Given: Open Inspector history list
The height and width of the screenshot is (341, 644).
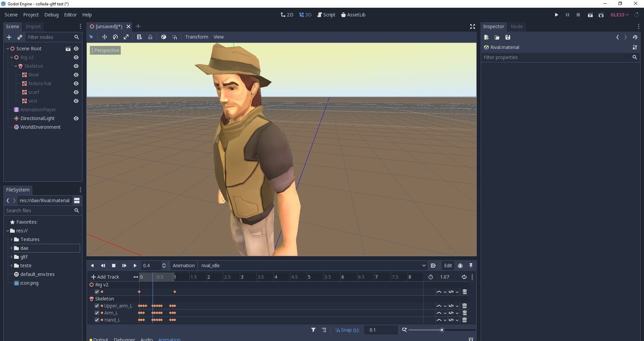Looking at the screenshot, I should pyautogui.click(x=635, y=37).
